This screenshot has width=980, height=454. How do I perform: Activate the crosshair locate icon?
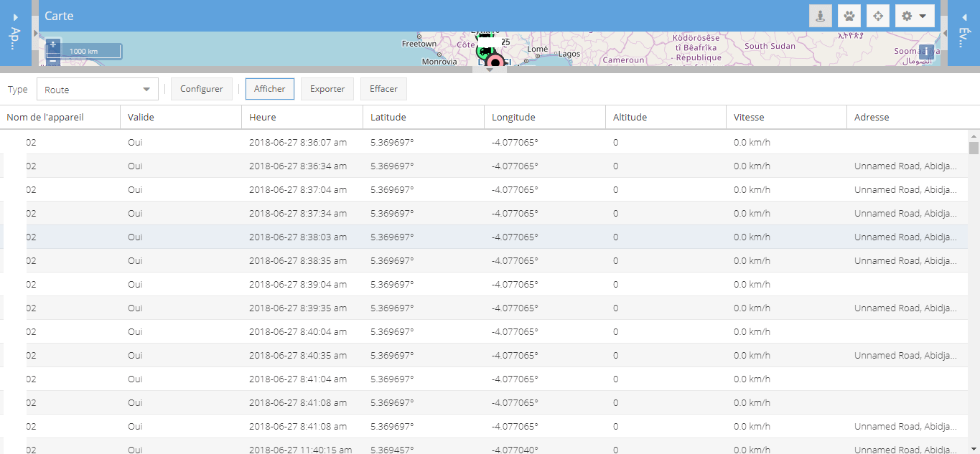click(877, 15)
